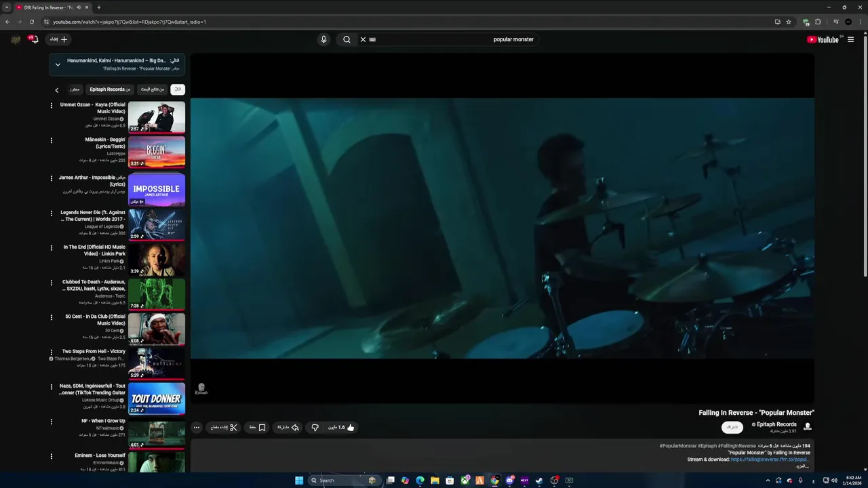Open options for Ummet Ozcan Kayra video

pyautogui.click(x=52, y=105)
